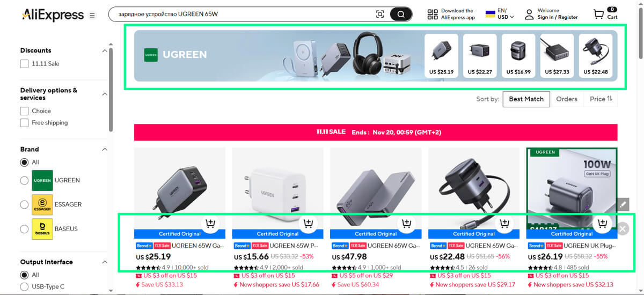Collapse the Discounts filter section

click(105, 50)
